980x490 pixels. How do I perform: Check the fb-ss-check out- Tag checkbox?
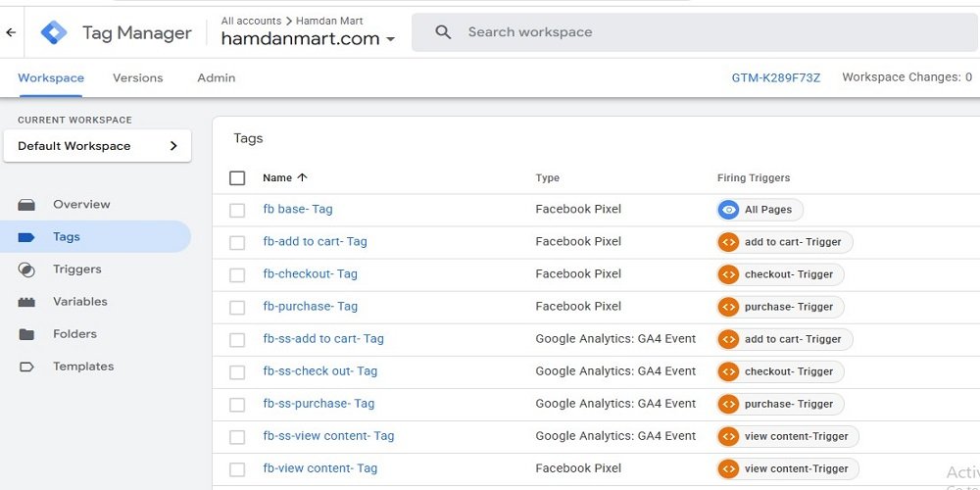pyautogui.click(x=237, y=372)
